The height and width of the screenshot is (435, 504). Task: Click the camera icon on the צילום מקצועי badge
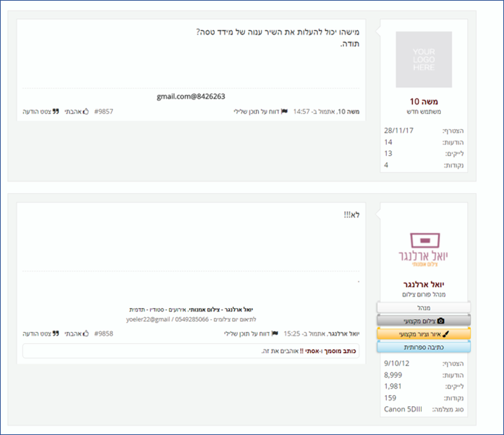point(442,321)
